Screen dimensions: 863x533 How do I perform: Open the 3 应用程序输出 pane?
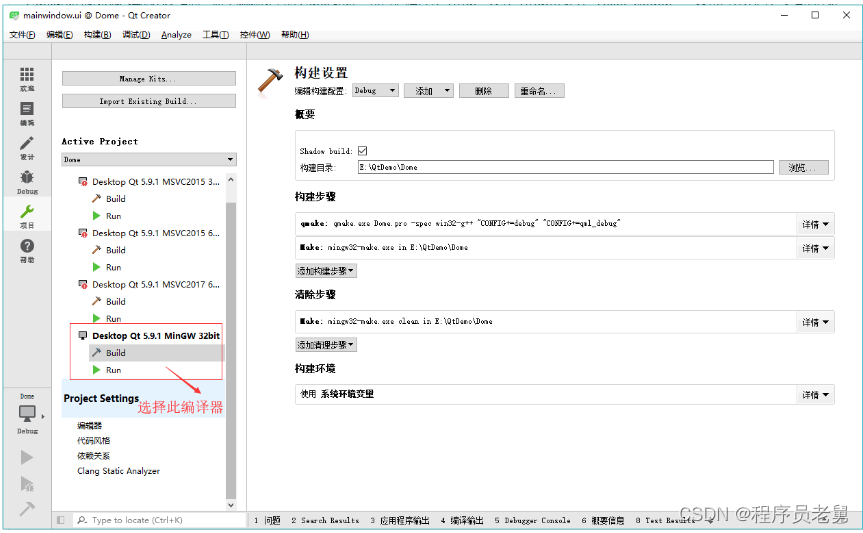click(400, 520)
